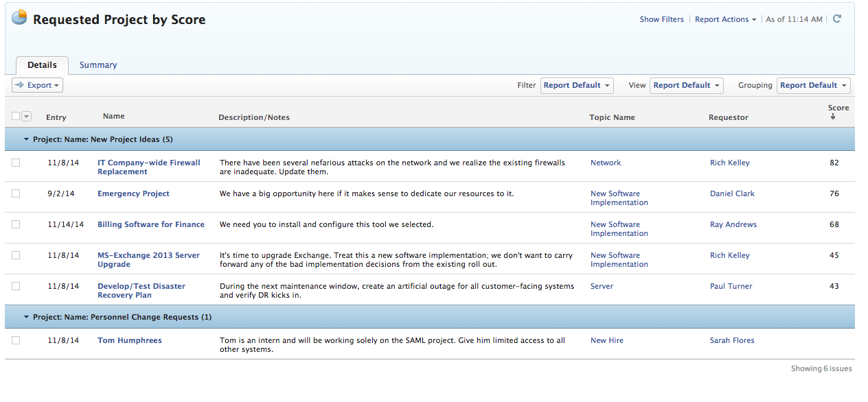Open the Report Actions menu
The height and width of the screenshot is (402, 868).
coord(725,19)
